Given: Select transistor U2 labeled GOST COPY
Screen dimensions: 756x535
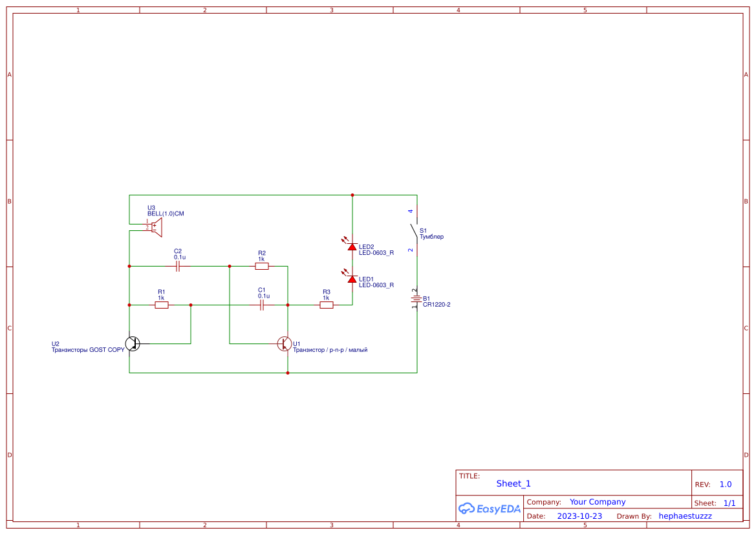Looking at the screenshot, I should pyautogui.click(x=132, y=344).
